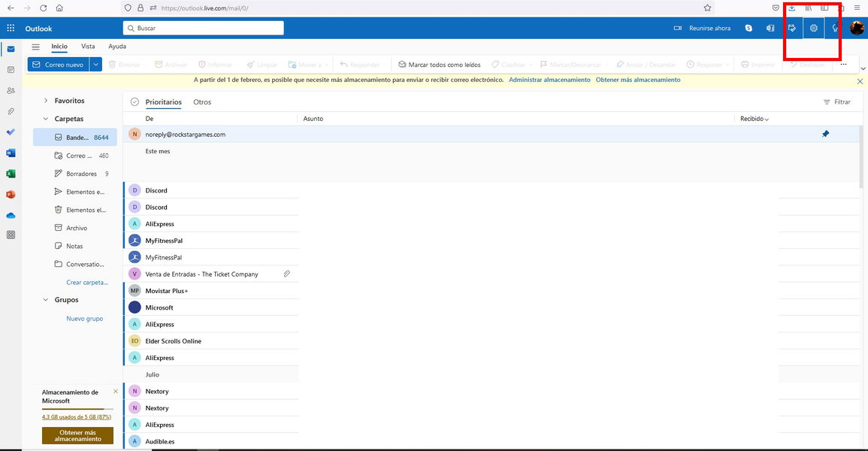Click the brown Obtener más almacenamiento button
The height and width of the screenshot is (451, 868).
[x=77, y=435]
